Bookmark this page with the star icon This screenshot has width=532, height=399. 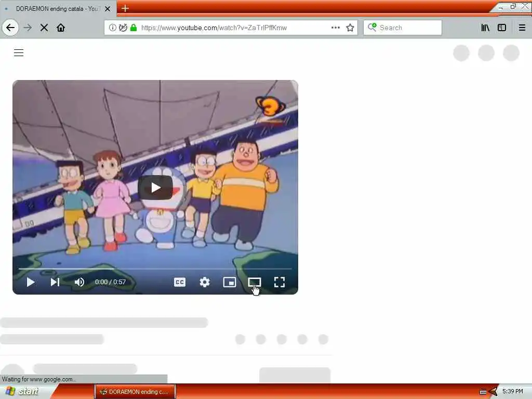click(x=350, y=28)
